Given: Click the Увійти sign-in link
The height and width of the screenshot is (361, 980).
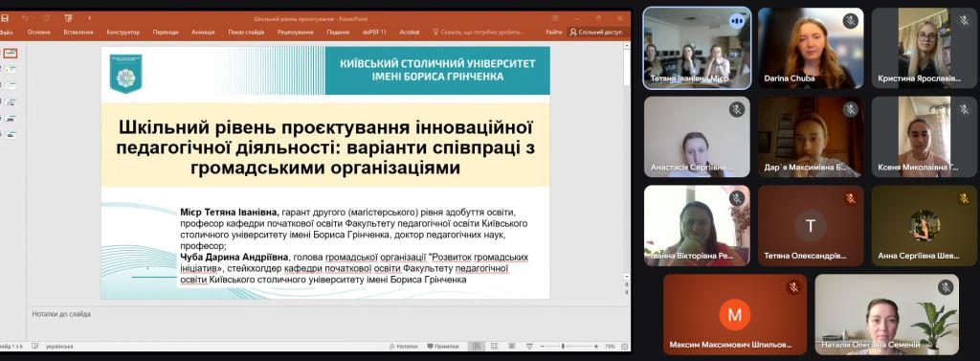Looking at the screenshot, I should 553,32.
